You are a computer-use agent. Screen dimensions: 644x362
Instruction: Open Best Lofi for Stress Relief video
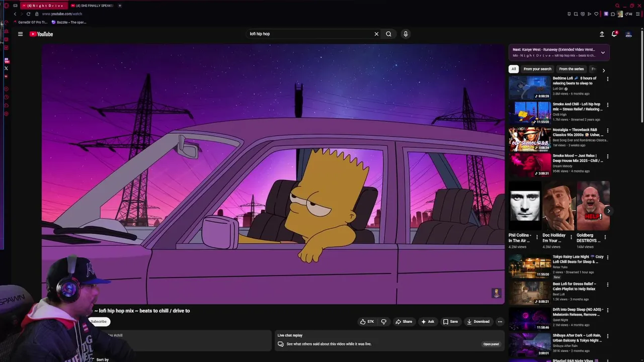click(x=530, y=293)
